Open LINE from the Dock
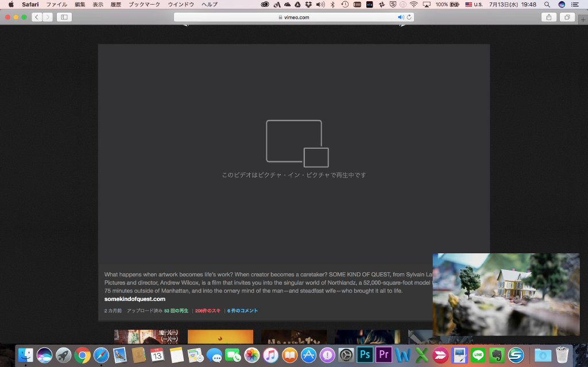 (478, 355)
